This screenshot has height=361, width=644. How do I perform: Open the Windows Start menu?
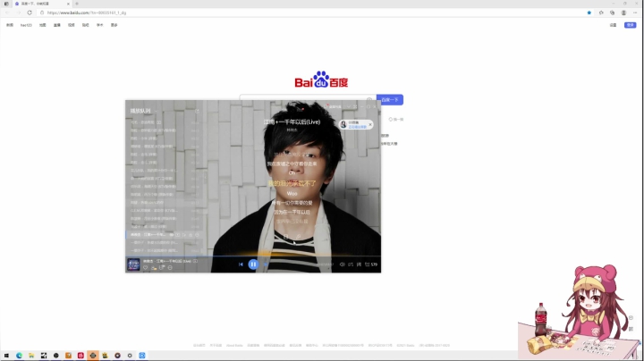click(x=6, y=356)
